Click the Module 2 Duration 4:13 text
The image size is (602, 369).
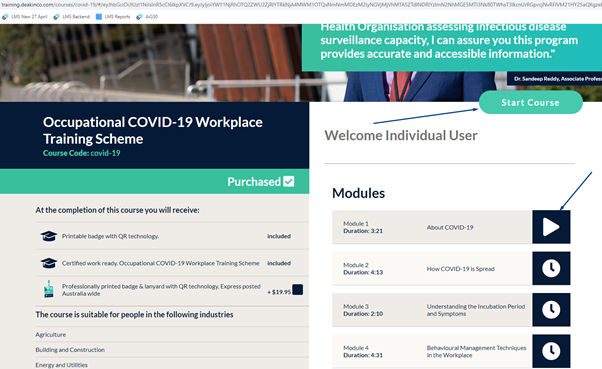pyautogui.click(x=363, y=268)
